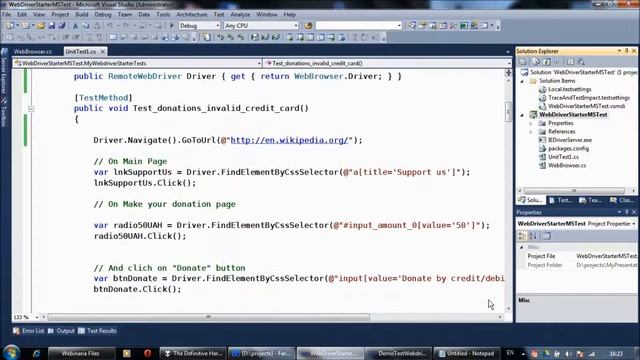This screenshot has height=360, width=640.
Task: Open the Output tab
Action: 61,331
